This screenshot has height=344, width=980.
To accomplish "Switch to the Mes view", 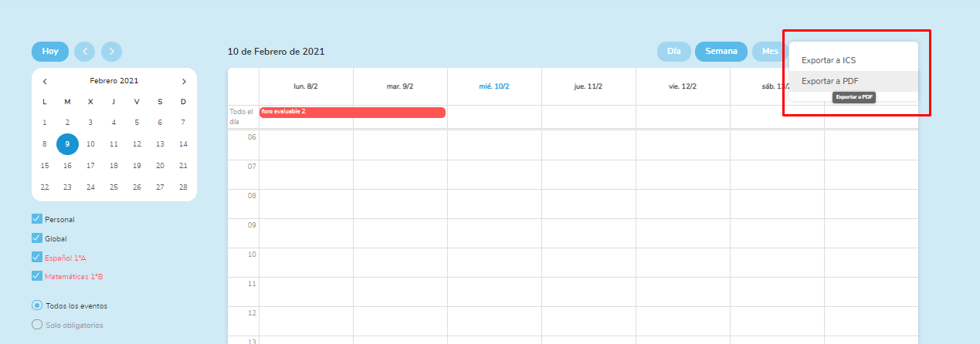I will pyautogui.click(x=769, y=52).
